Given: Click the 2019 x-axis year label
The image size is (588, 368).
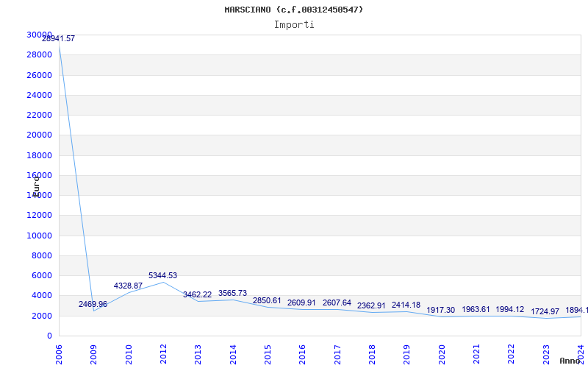Looking at the screenshot, I should (x=407, y=355).
